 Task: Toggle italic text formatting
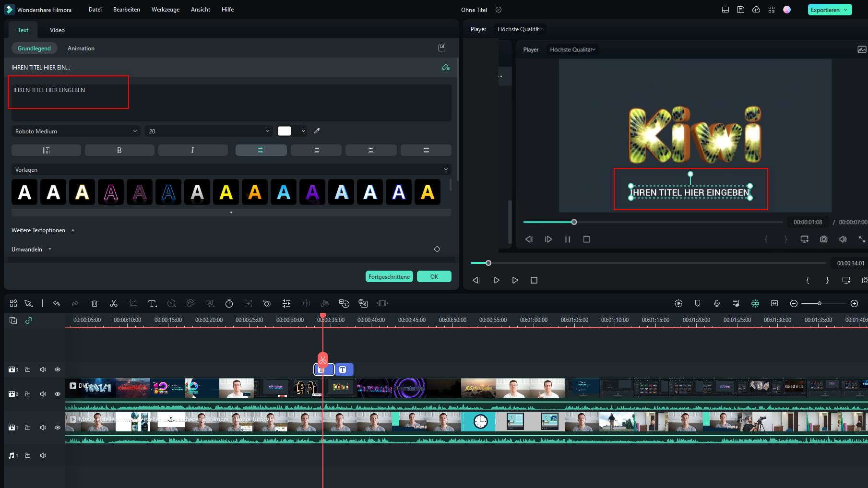coord(193,150)
